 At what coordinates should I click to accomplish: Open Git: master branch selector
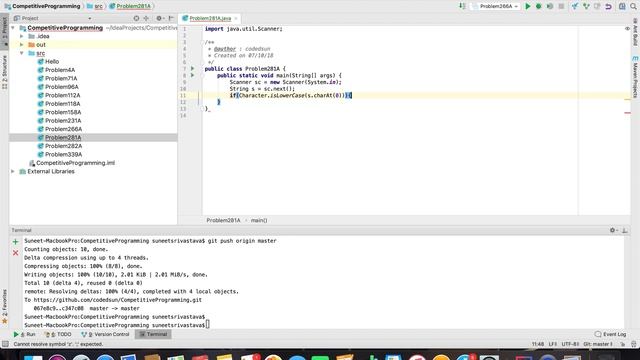point(598,344)
